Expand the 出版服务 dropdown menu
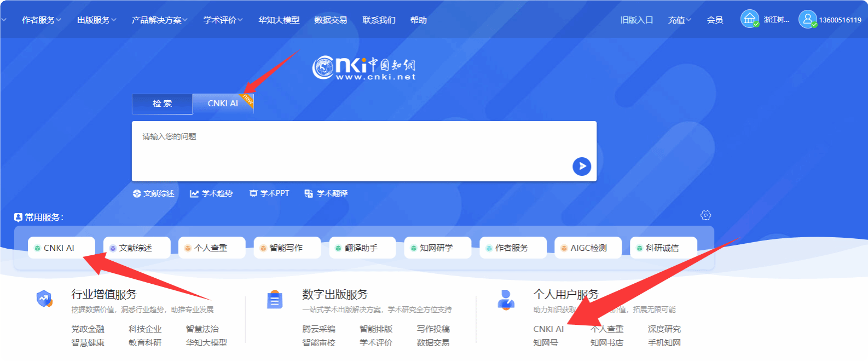This screenshot has height=361, width=868. (96, 20)
